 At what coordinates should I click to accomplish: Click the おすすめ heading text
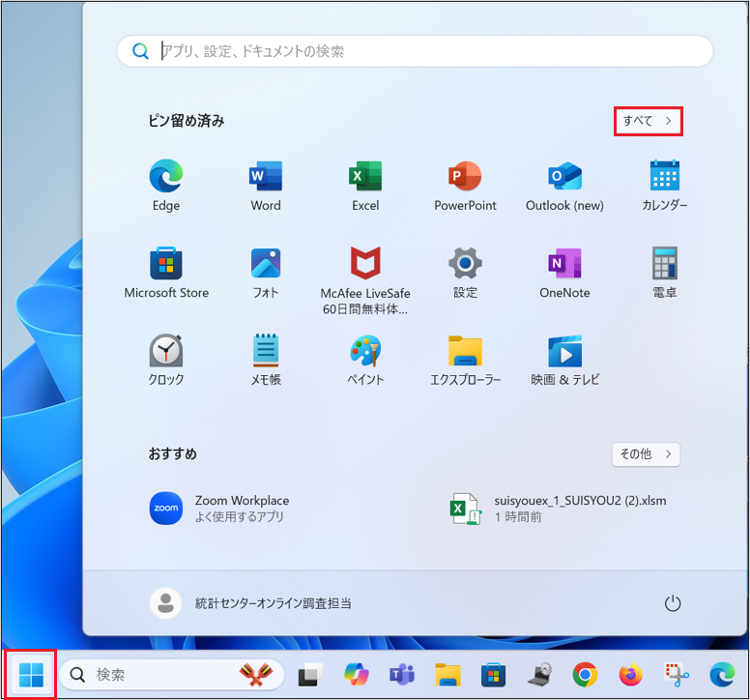pos(173,453)
